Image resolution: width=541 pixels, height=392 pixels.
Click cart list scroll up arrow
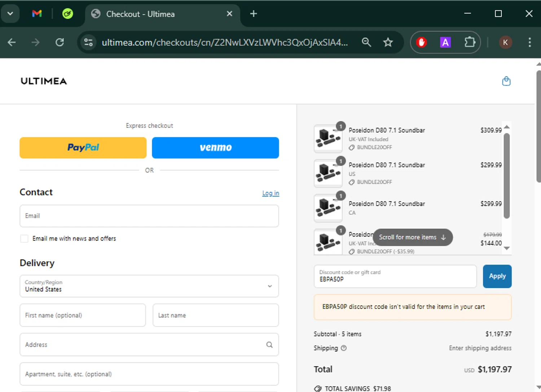click(x=507, y=127)
